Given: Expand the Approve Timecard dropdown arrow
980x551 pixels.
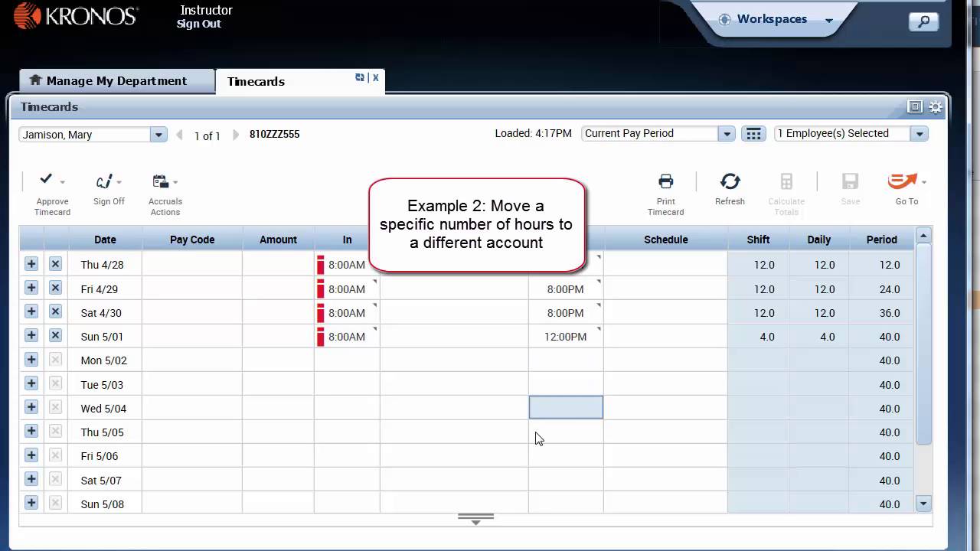Looking at the screenshot, I should pyautogui.click(x=63, y=183).
